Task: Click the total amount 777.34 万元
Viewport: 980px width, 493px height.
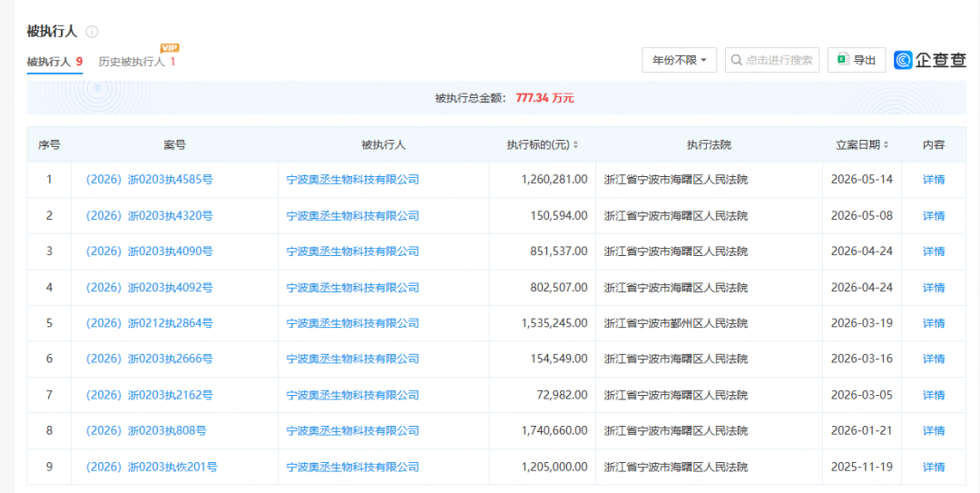Action: [x=545, y=98]
